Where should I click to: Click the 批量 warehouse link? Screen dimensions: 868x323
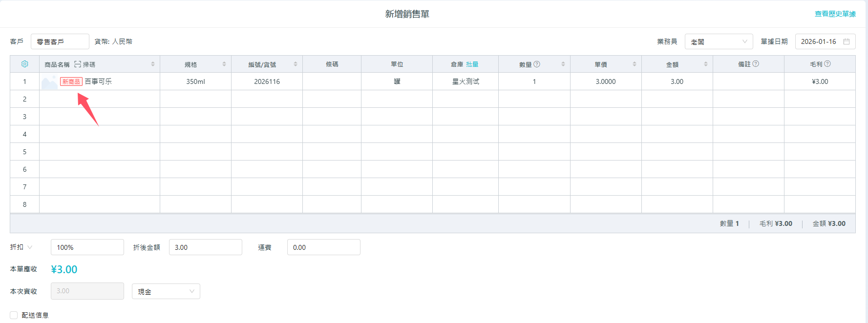(x=472, y=64)
